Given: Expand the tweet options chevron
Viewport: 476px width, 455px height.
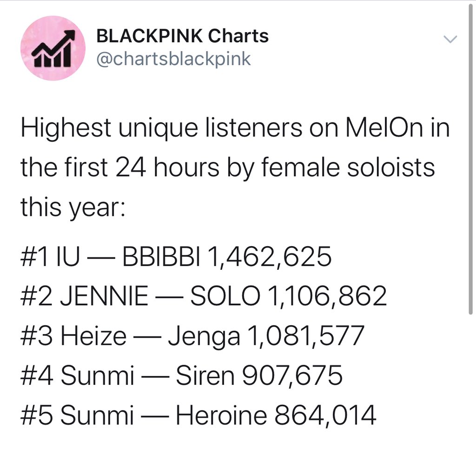Looking at the screenshot, I should click(x=451, y=40).
